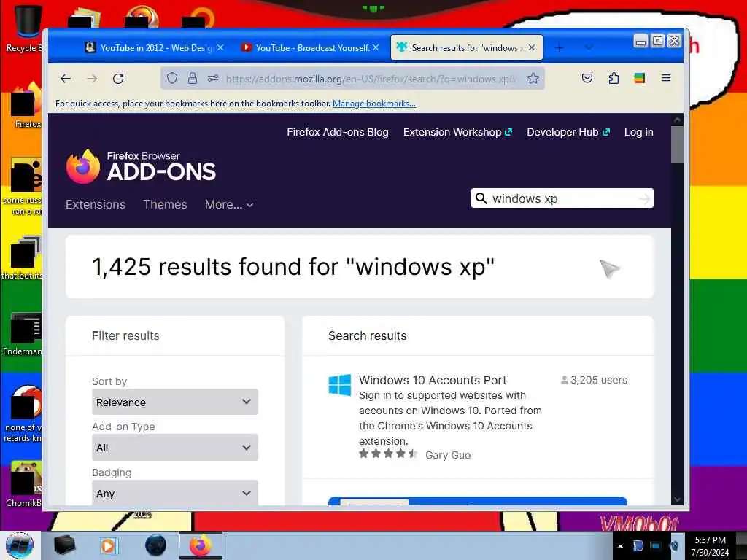Open the Firefox desktop shortcut

(x=26, y=106)
